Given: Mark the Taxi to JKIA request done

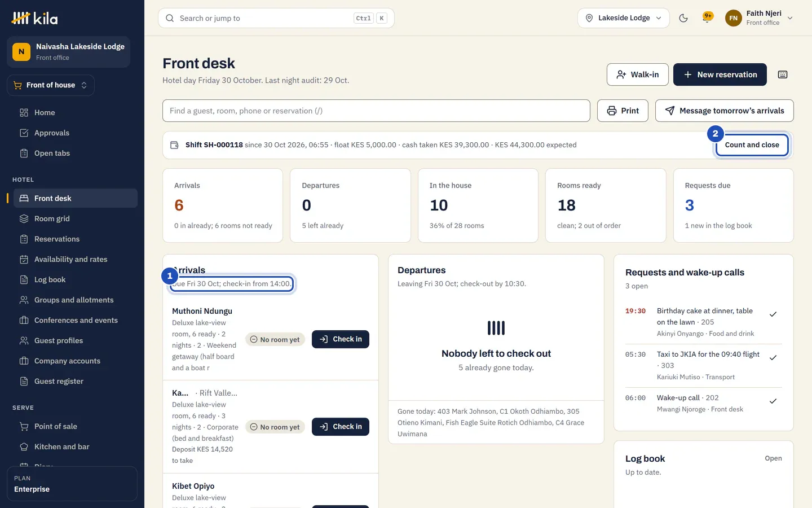Looking at the screenshot, I should coord(773,358).
